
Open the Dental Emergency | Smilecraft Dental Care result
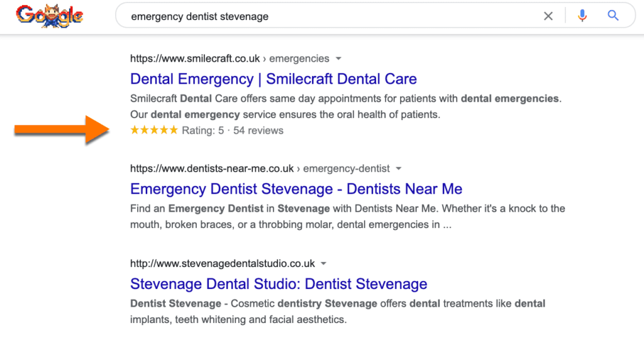[274, 79]
